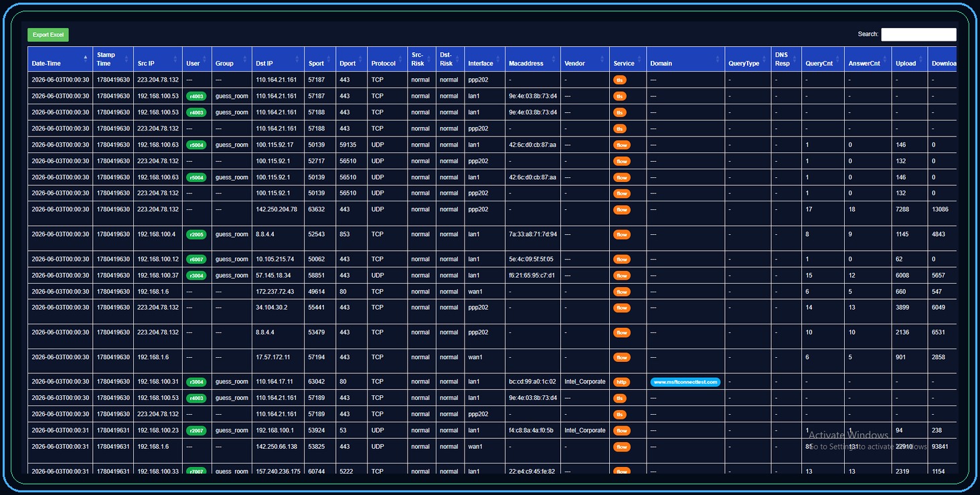Image resolution: width=980 pixels, height=495 pixels.
Task: Select source port value 49614
Action: click(317, 292)
